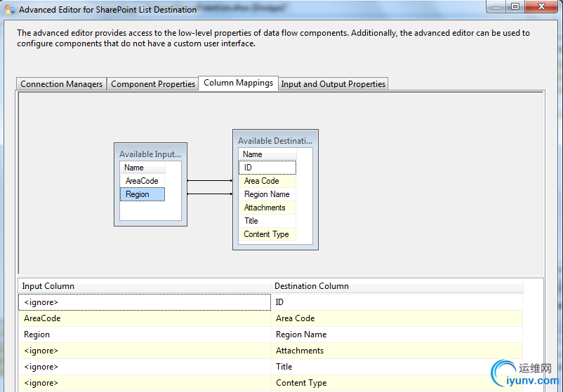Select the Column Mappings tab
Screen dimensions: 563x392
[238, 83]
